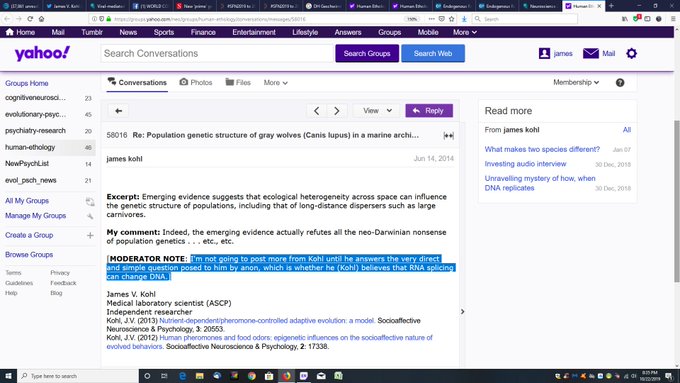Open the View dropdown
The width and height of the screenshot is (680, 383).
click(x=377, y=111)
